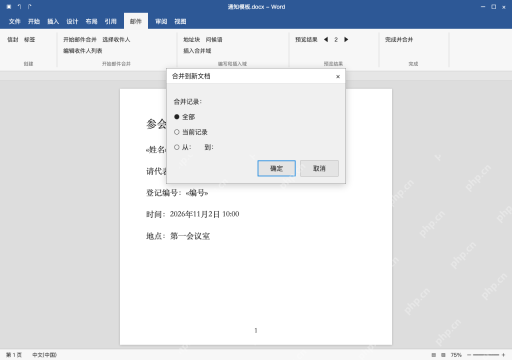Viewport: 512px width, 360px height.
Task: Go to the next preview record
Action: pos(346,40)
